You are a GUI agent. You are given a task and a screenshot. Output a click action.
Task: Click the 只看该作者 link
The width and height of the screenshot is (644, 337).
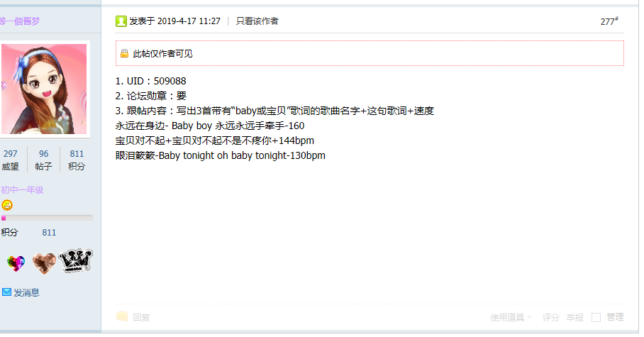[x=257, y=21]
